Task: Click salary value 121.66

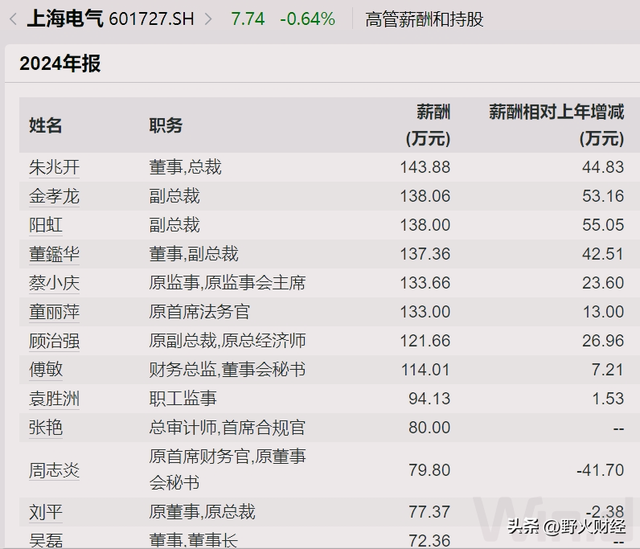Action: tap(425, 341)
